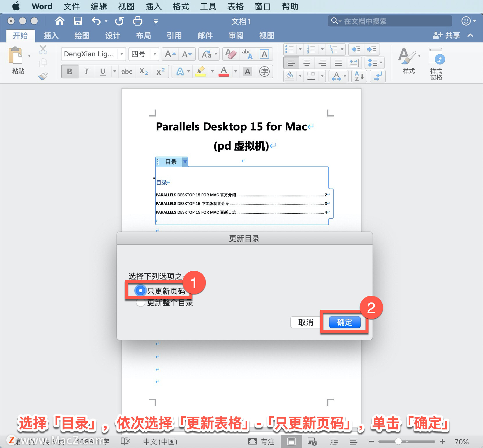The height and width of the screenshot is (448, 483).
Task: Apply character shading A icon
Action: (248, 71)
